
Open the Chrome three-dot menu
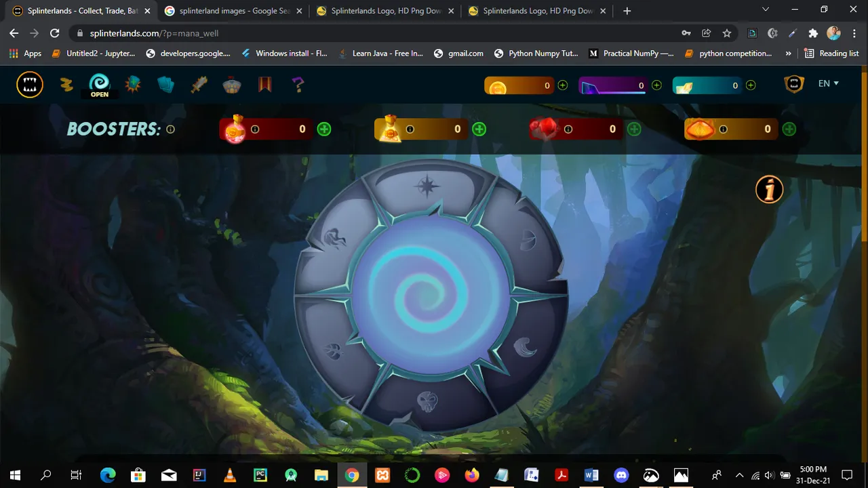coord(854,33)
